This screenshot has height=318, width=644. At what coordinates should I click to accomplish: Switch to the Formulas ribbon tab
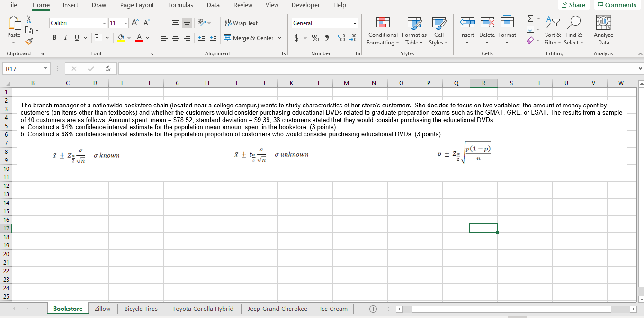180,5
